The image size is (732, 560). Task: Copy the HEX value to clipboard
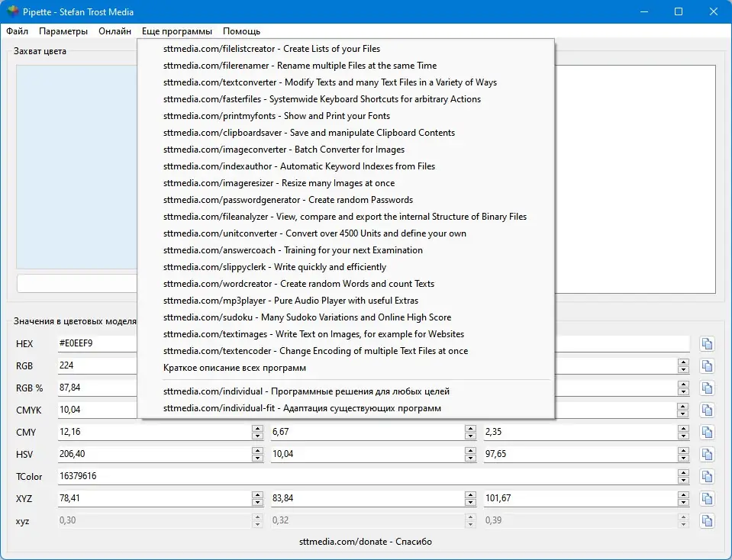click(708, 344)
